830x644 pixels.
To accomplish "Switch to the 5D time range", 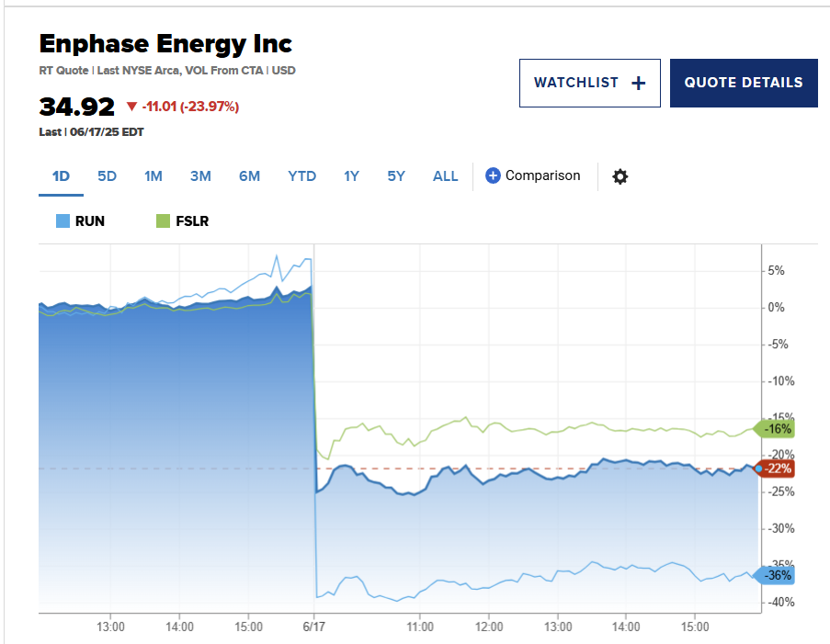I will [x=107, y=176].
